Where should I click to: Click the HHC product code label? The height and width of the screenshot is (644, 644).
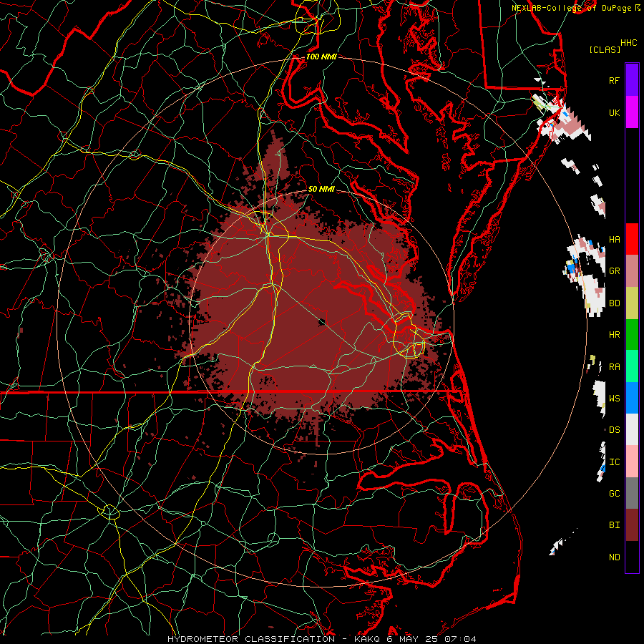point(628,43)
